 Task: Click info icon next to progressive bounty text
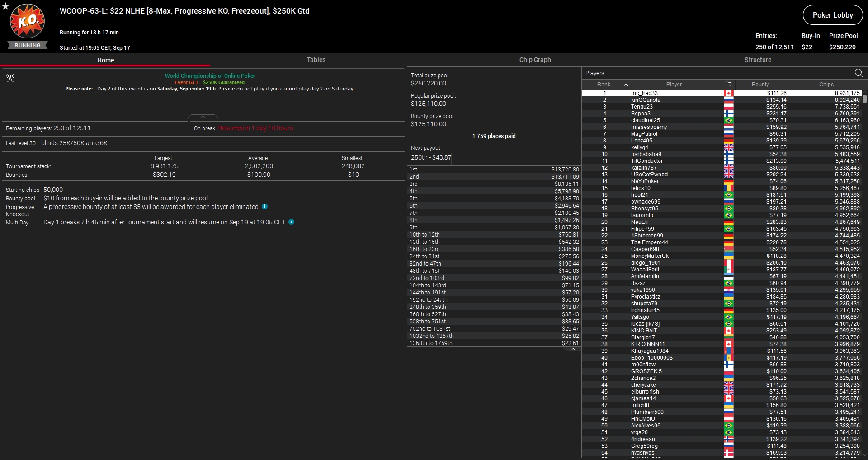(x=265, y=207)
